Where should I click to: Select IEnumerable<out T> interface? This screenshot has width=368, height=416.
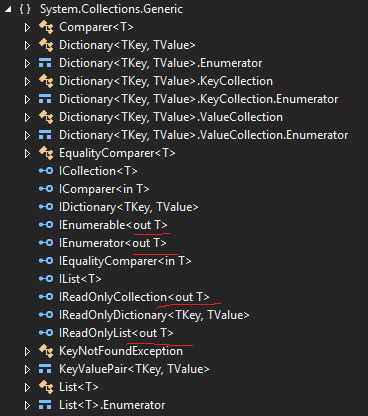113,225
